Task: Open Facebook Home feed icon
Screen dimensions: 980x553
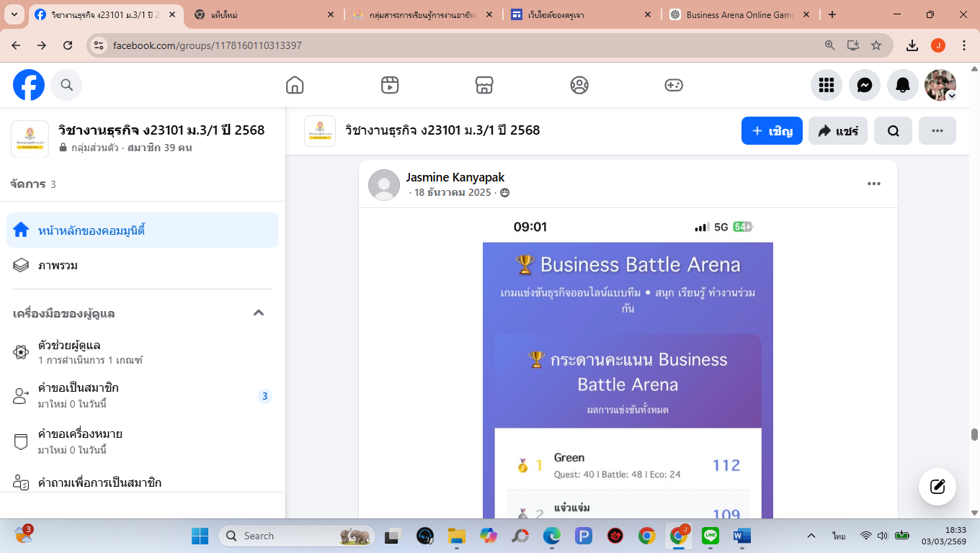Action: click(x=295, y=85)
